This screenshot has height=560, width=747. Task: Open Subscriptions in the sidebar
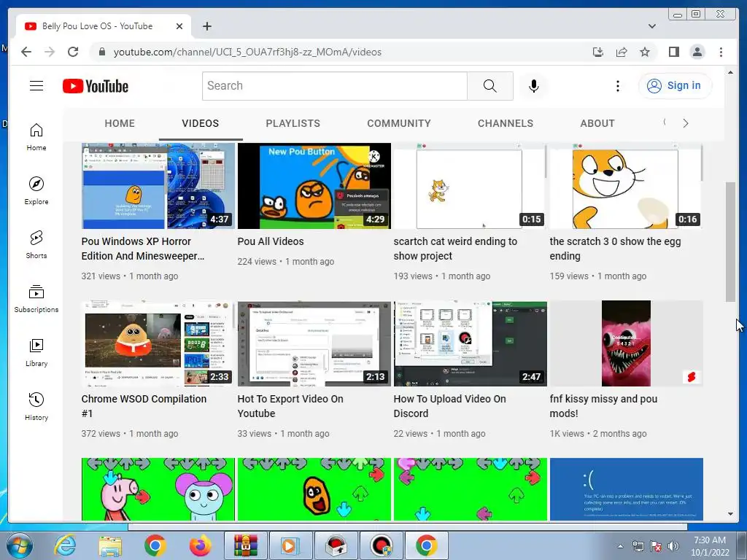pyautogui.click(x=36, y=298)
